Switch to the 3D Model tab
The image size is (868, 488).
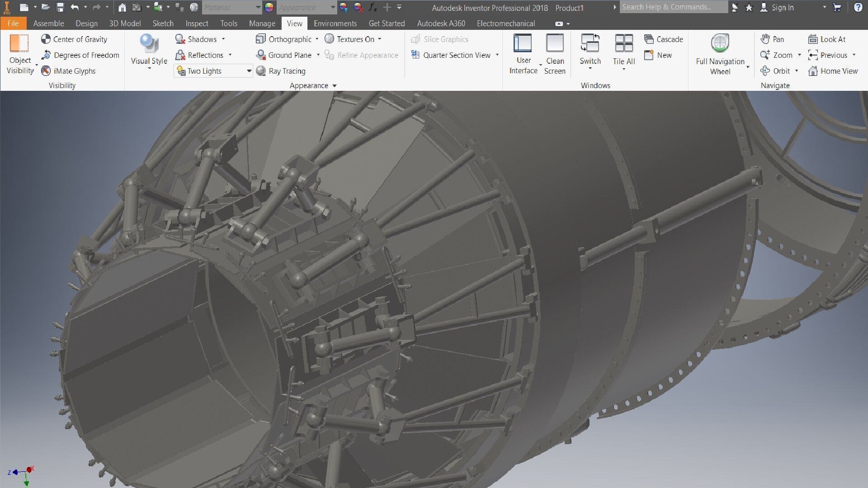(125, 23)
